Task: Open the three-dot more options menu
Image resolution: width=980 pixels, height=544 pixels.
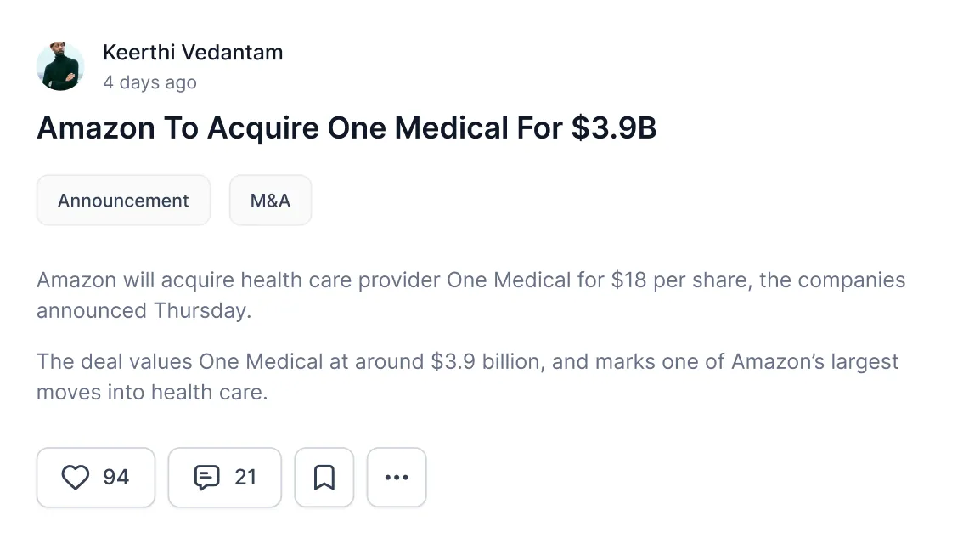Action: 397,478
